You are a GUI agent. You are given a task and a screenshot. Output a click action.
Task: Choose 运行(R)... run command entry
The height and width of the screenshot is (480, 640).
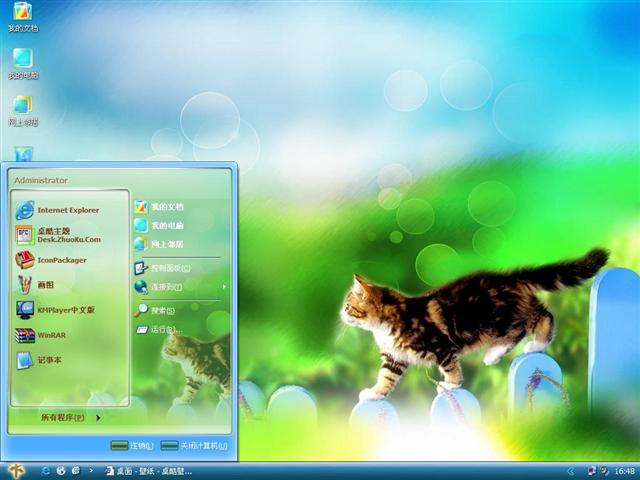[159, 329]
